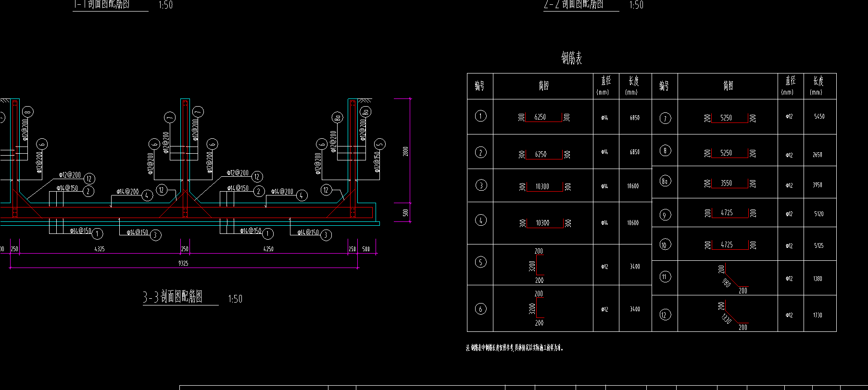868x390 pixels.
Task: Select the 3-3剖面图配筋图 drawing title
Action: 173,297
